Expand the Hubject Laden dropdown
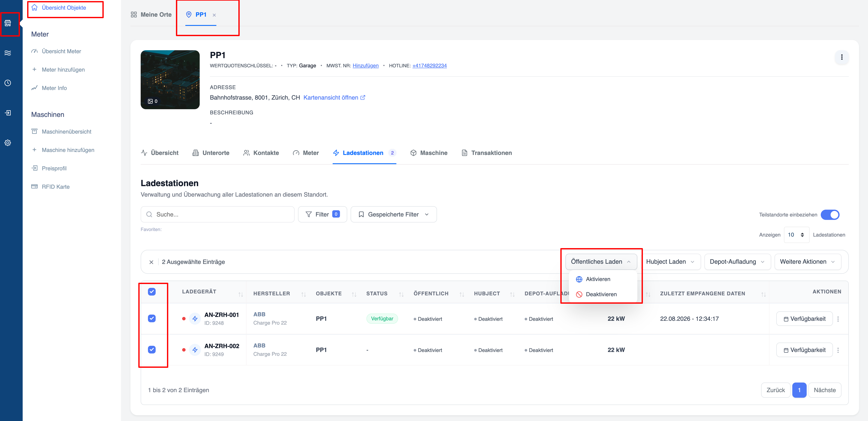This screenshot has width=868, height=421. [x=670, y=262]
